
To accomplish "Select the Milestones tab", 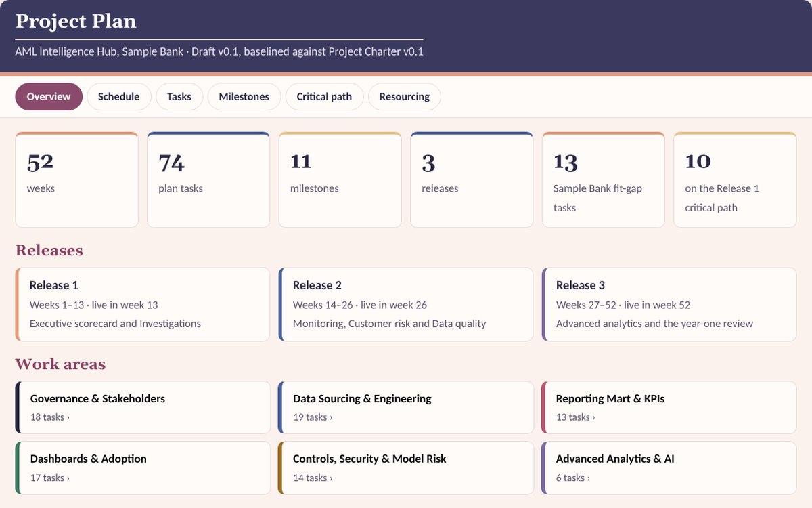I will click(244, 97).
